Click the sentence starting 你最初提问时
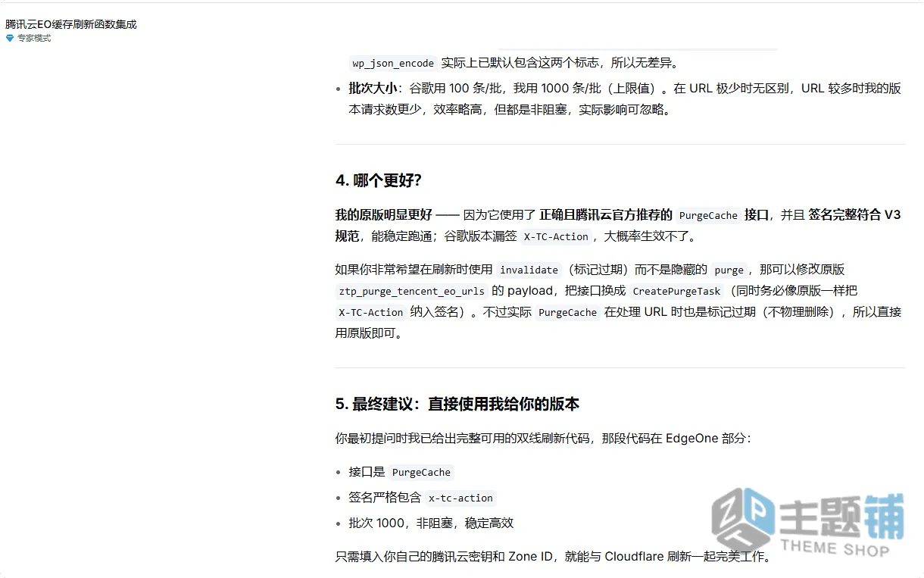This screenshot has width=924, height=578. (543, 438)
